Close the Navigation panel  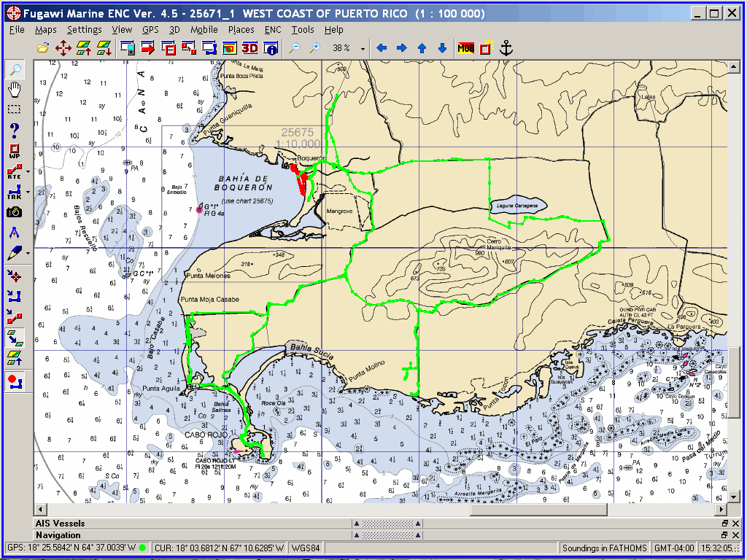pyautogui.click(x=735, y=534)
